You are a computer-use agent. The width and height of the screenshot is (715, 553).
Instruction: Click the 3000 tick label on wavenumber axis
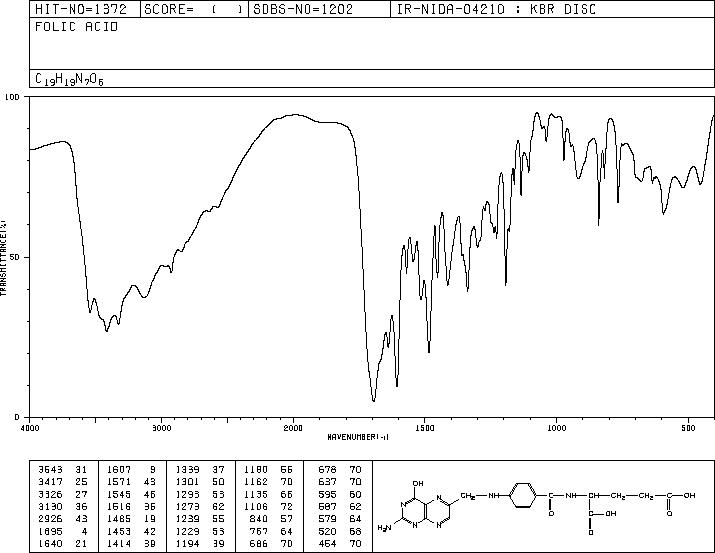click(x=161, y=428)
